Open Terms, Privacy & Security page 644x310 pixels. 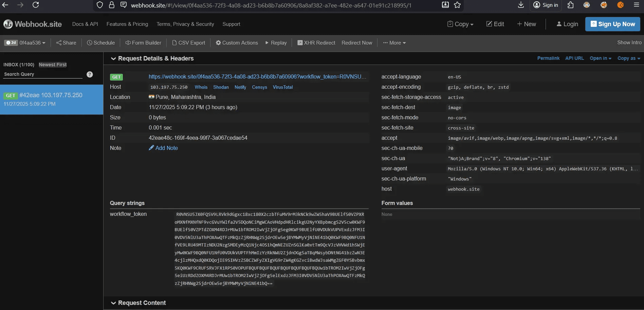pyautogui.click(x=185, y=24)
